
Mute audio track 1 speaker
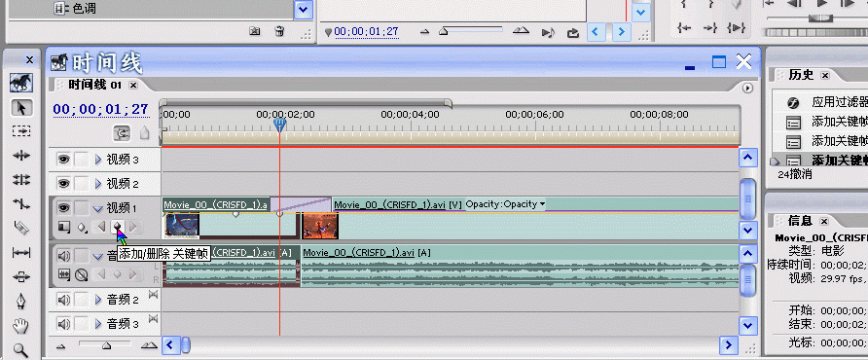tap(63, 256)
